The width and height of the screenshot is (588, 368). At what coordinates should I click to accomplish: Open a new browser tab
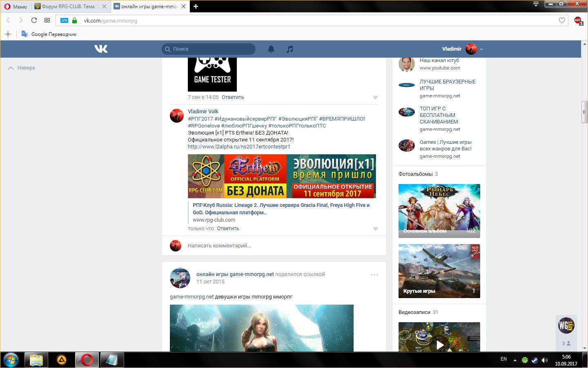[196, 7]
